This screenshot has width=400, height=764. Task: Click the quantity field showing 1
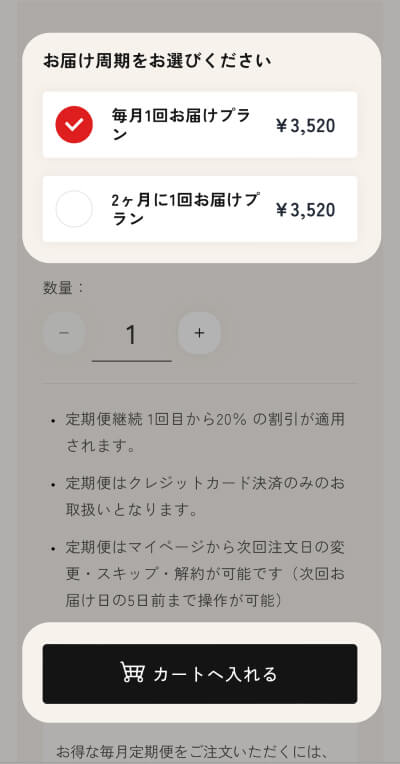(x=132, y=336)
